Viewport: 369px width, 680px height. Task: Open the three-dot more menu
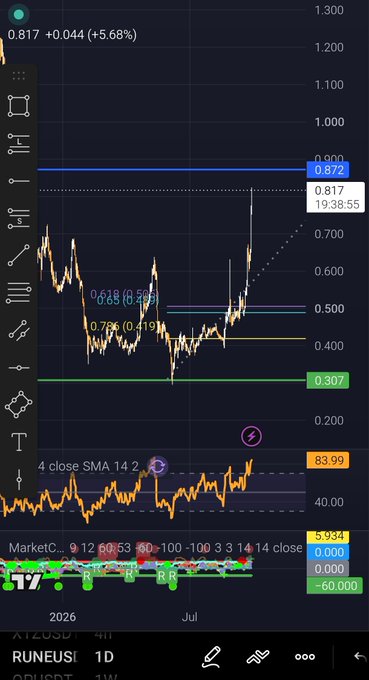pos(305,657)
